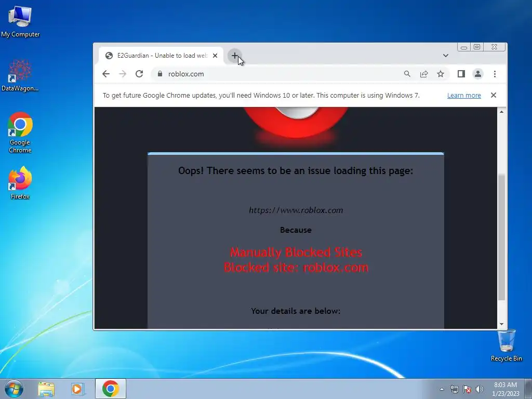This screenshot has width=532, height=399.
Task: Open the network tray icon
Action: click(x=454, y=389)
